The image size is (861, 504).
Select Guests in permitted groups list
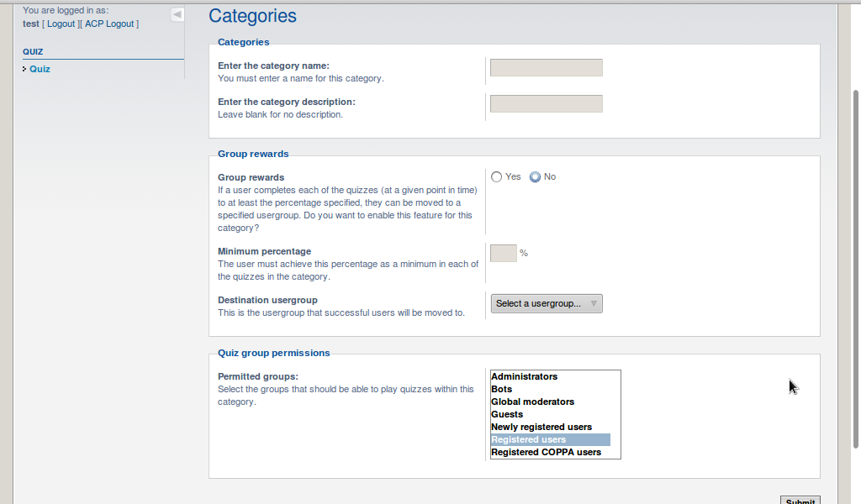pos(507,415)
